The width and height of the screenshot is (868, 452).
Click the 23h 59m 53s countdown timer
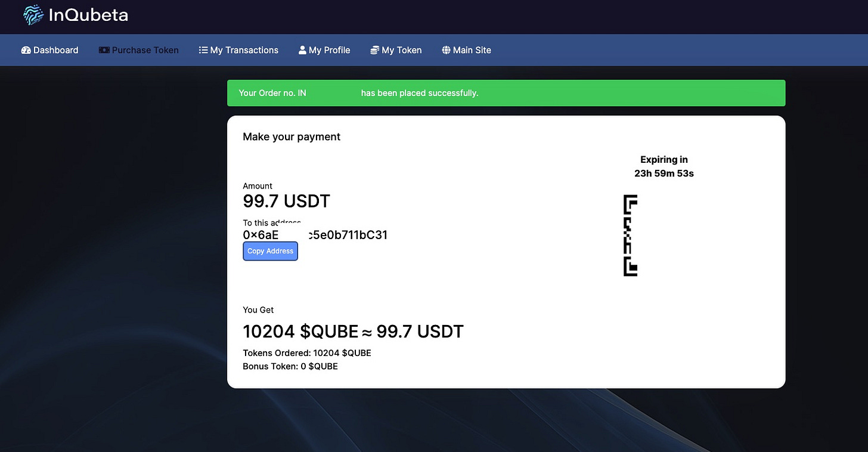point(664,174)
